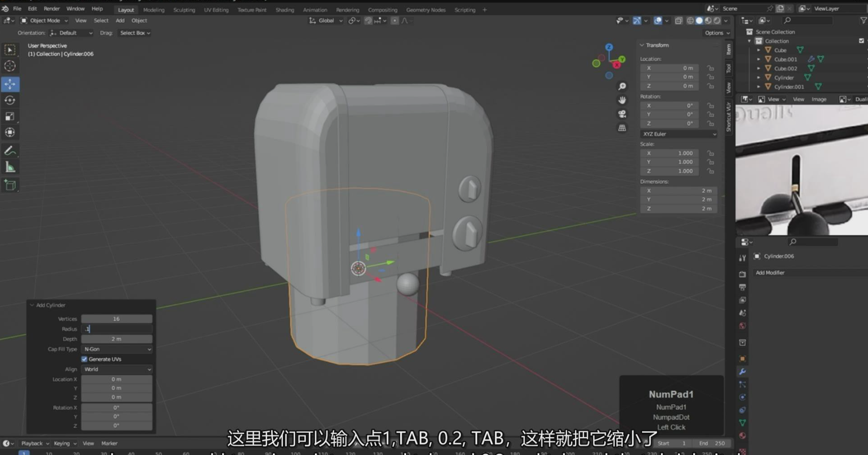Select the 3D Cursor tool
Viewport: 868px width, 455px height.
pyautogui.click(x=10, y=66)
